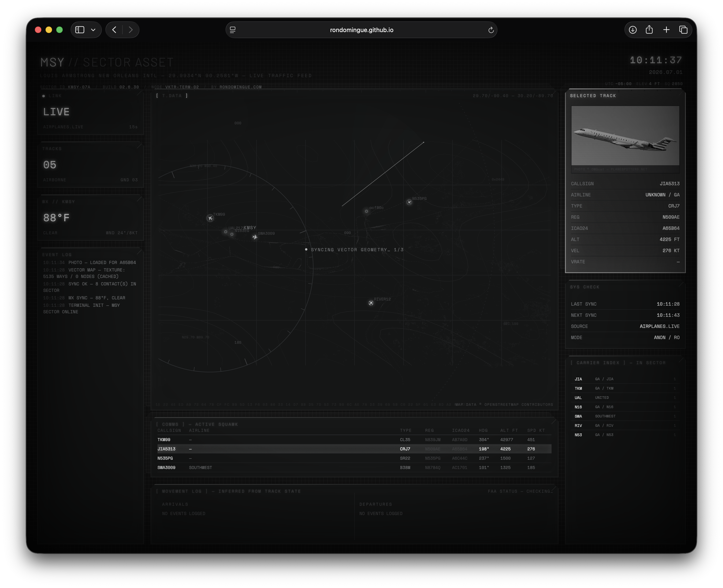
Task: Select the N535PG row in the comms table
Action: click(x=354, y=458)
